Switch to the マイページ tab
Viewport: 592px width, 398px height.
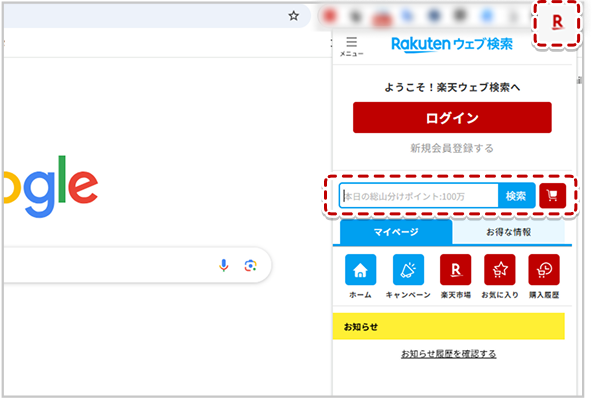396,232
